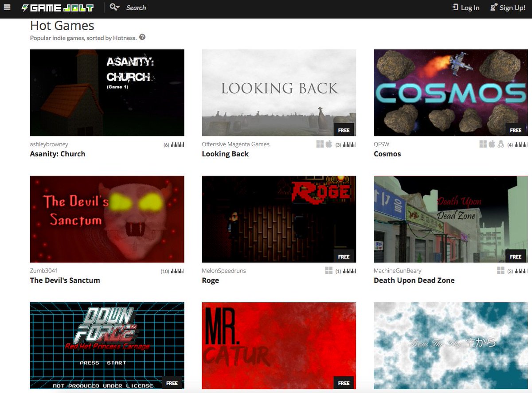Click FREE badge on Cosmos

click(x=516, y=130)
